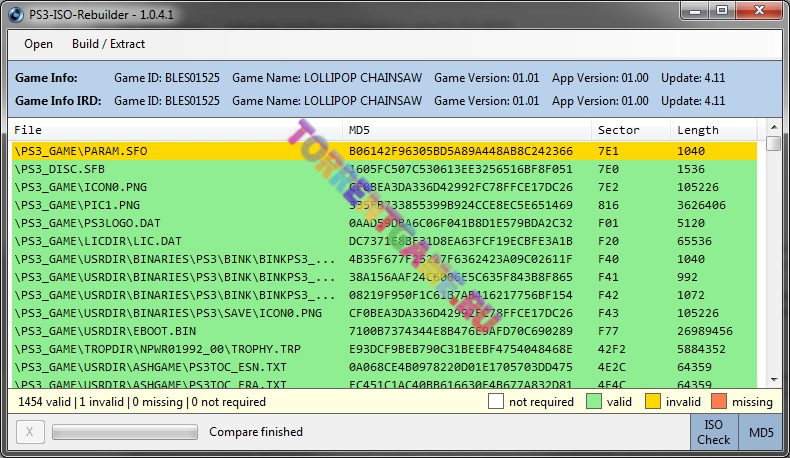Open the Open menu

click(38, 44)
